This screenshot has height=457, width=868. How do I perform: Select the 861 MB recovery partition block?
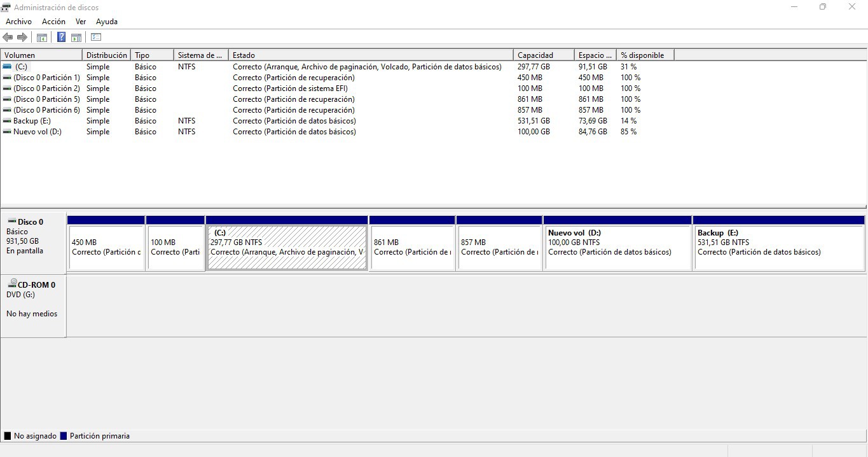412,246
